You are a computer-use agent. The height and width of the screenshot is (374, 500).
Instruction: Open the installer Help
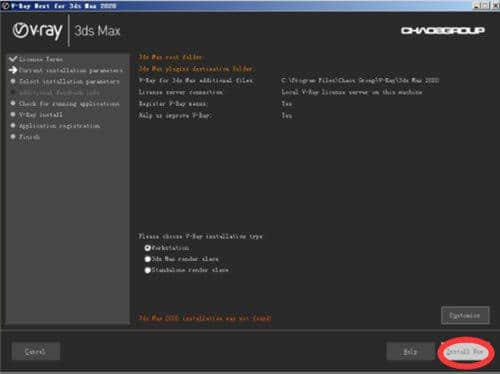(410, 352)
